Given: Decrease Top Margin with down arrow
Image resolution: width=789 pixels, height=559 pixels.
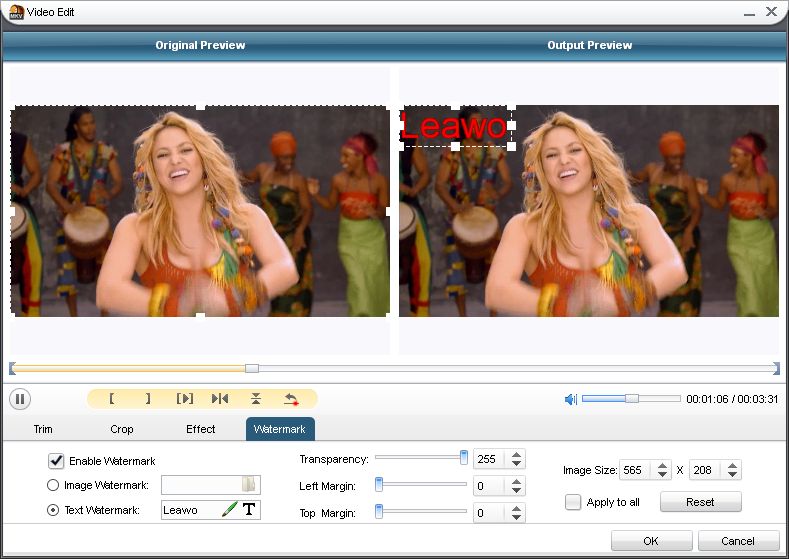Looking at the screenshot, I should coord(517,518).
